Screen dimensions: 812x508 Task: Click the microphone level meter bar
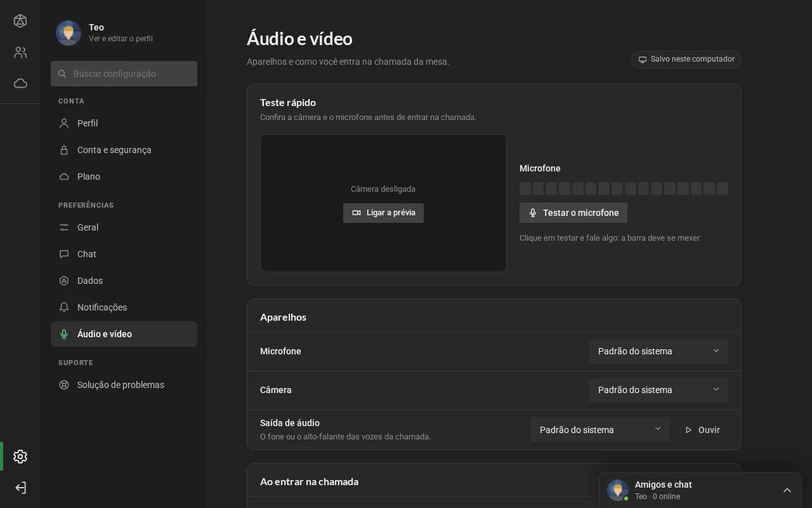click(624, 189)
